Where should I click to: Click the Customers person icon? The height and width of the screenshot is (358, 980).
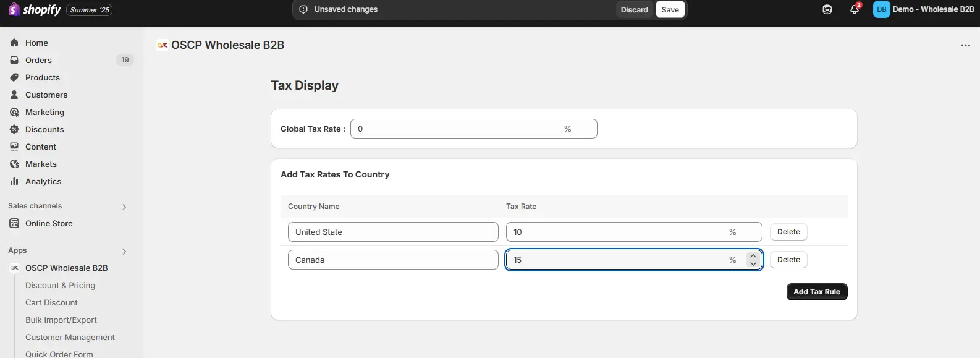point(14,95)
